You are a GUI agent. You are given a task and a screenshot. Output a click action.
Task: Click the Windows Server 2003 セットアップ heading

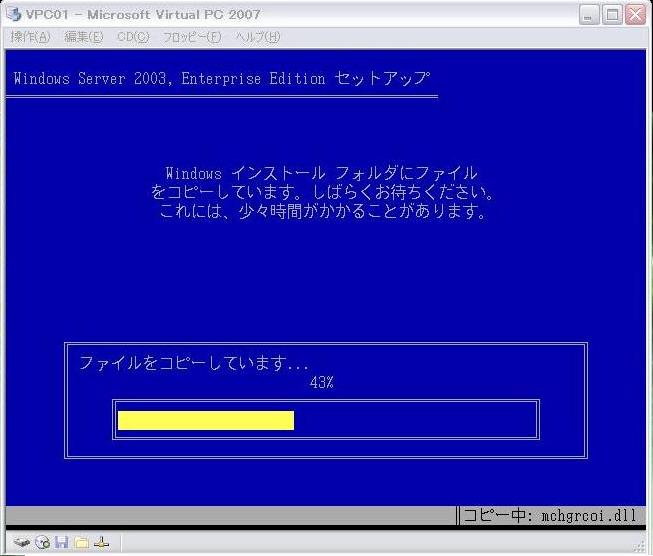click(x=221, y=78)
